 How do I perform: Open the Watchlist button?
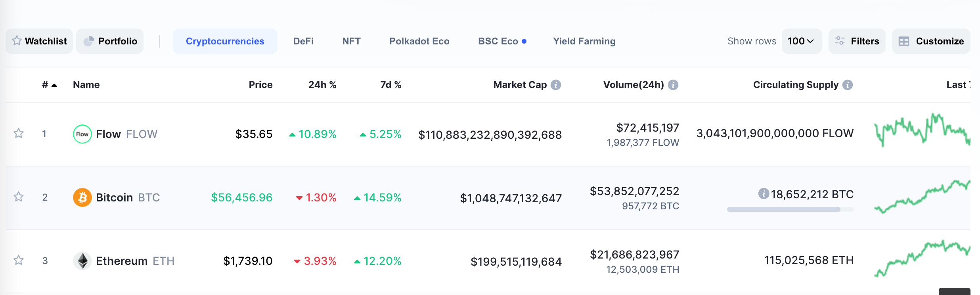pos(39,41)
